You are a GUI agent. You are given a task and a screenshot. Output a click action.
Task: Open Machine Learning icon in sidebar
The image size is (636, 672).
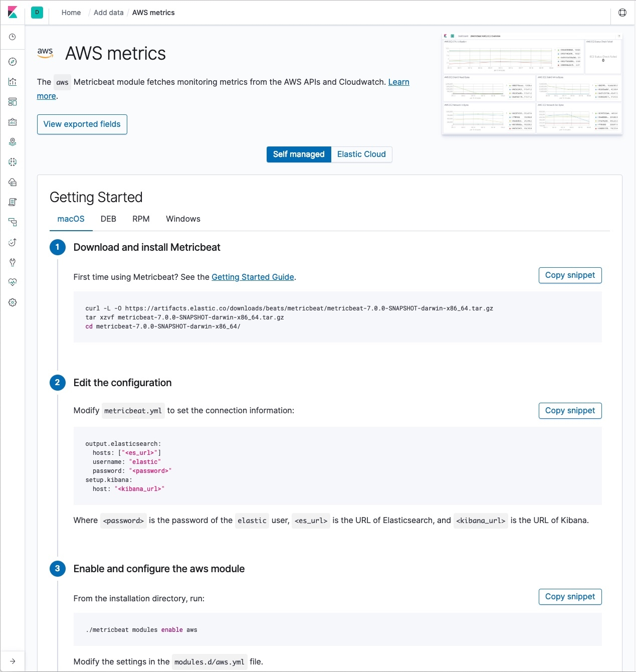pos(13,162)
